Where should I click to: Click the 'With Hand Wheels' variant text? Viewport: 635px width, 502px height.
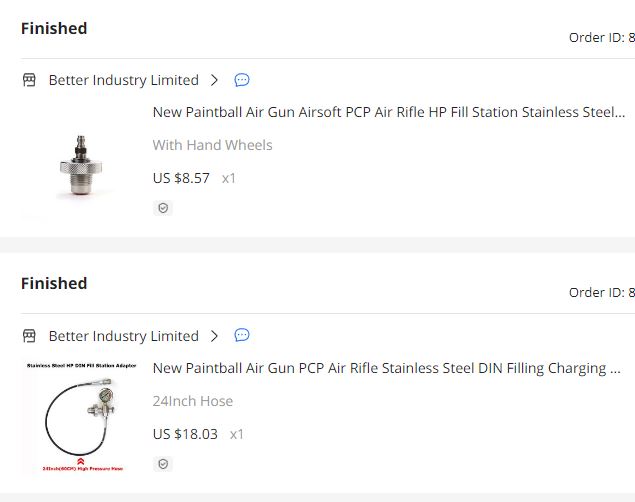click(212, 145)
